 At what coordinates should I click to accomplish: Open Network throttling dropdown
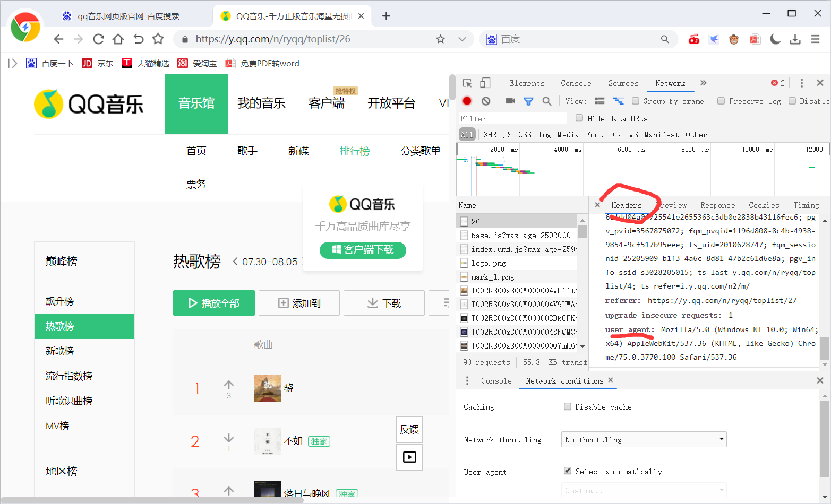[x=644, y=439]
